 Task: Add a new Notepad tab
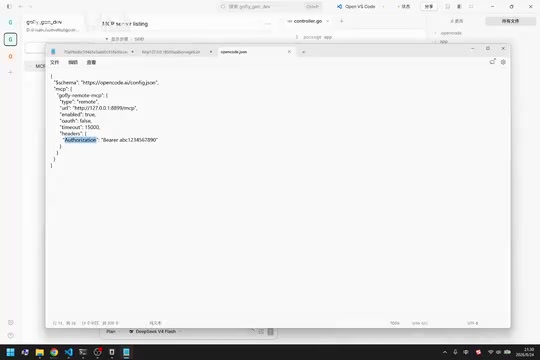(303, 52)
